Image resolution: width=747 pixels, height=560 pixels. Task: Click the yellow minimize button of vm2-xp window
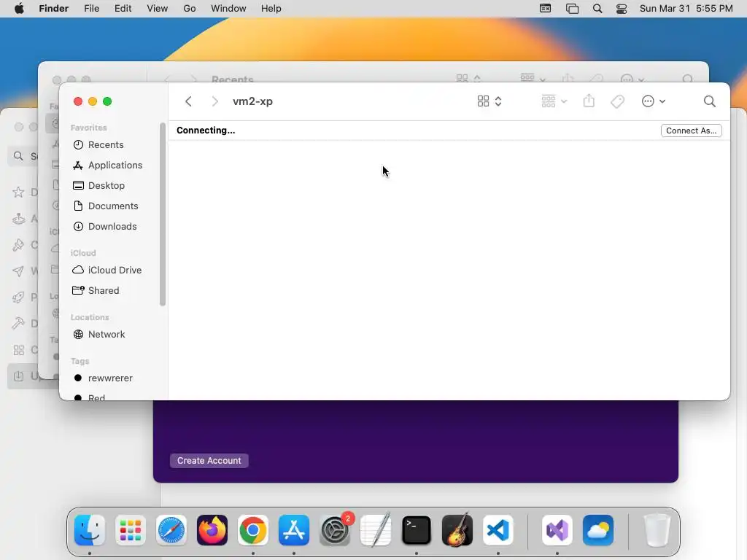point(93,101)
